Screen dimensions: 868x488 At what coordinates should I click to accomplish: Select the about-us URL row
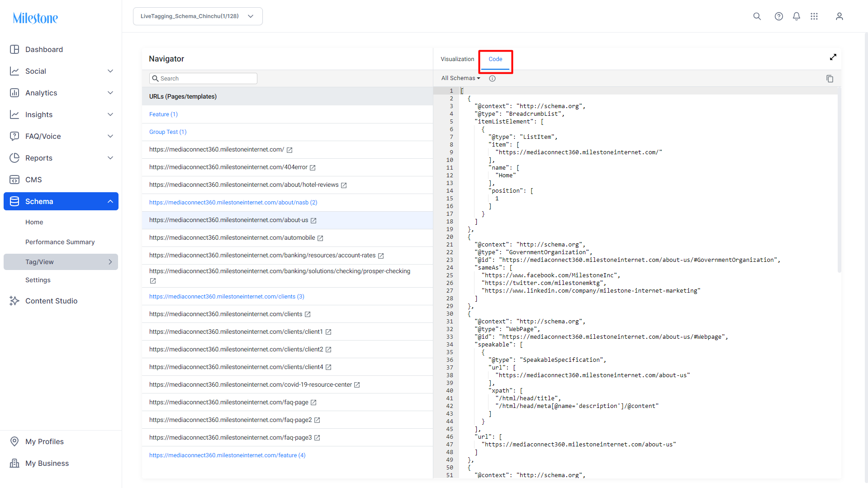coord(287,220)
